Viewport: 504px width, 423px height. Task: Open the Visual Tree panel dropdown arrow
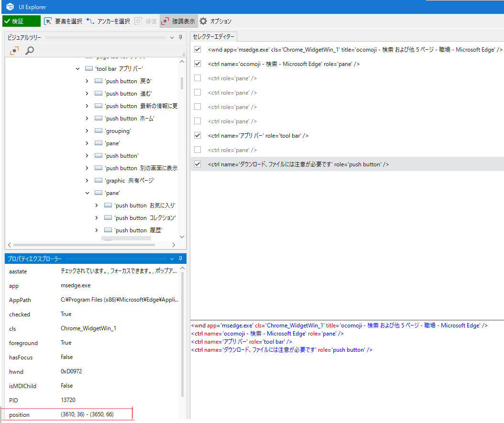pyautogui.click(x=172, y=37)
